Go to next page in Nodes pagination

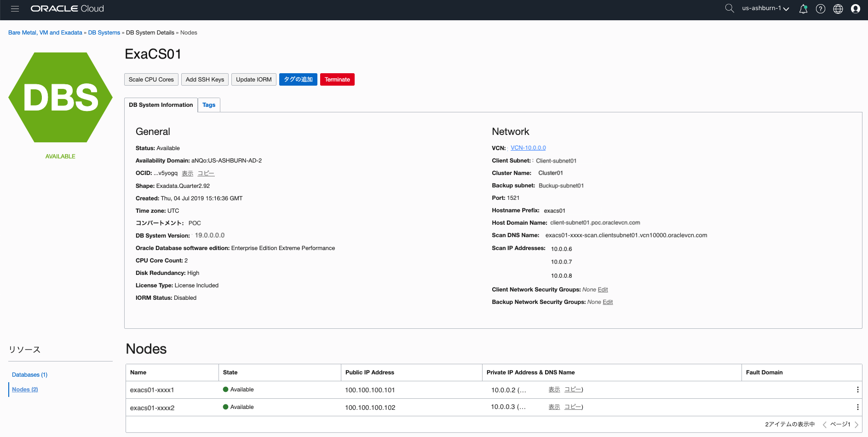857,425
